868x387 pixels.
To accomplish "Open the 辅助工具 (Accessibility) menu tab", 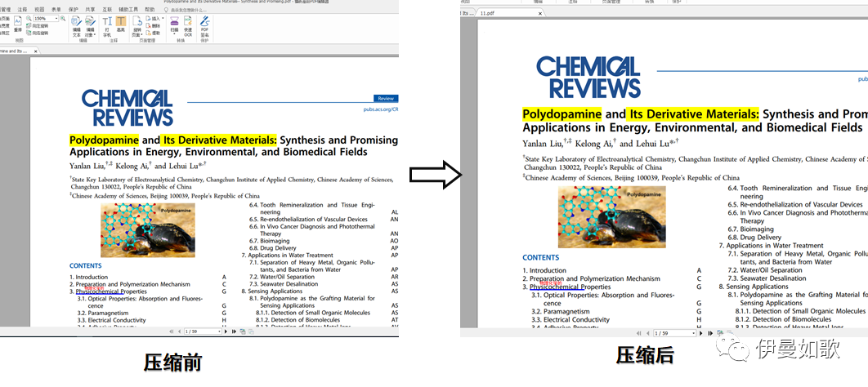I will (x=128, y=10).
